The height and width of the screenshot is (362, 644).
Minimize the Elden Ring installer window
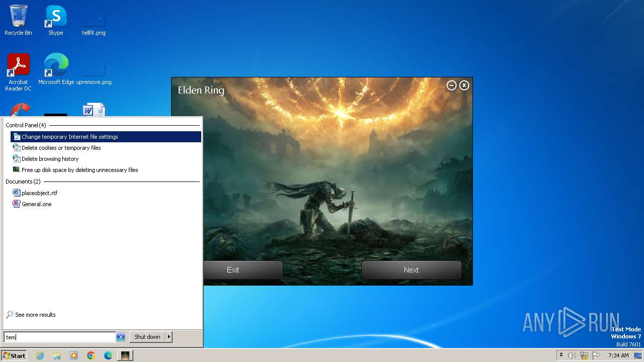click(451, 85)
